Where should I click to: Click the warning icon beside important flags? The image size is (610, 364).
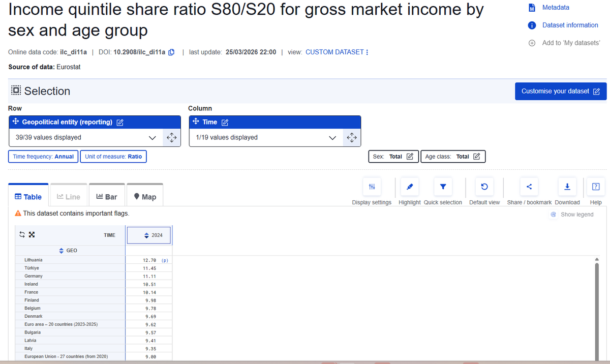[x=18, y=214]
